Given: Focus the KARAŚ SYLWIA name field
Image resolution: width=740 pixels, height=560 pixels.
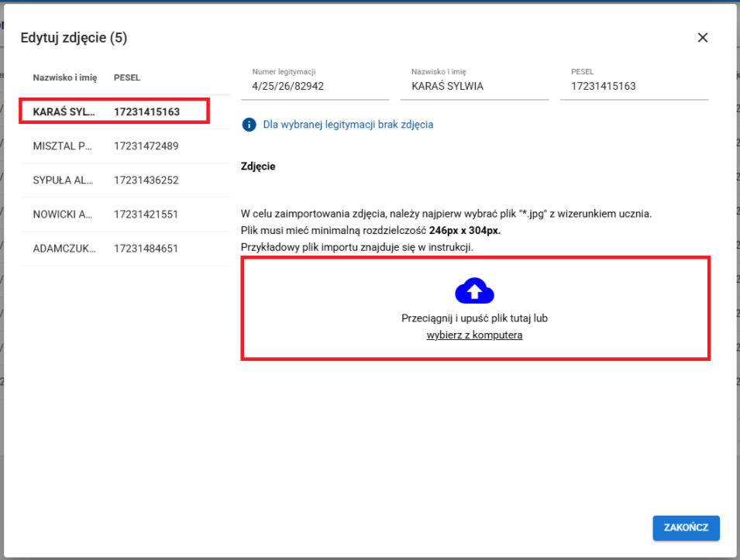Looking at the screenshot, I should [479, 87].
